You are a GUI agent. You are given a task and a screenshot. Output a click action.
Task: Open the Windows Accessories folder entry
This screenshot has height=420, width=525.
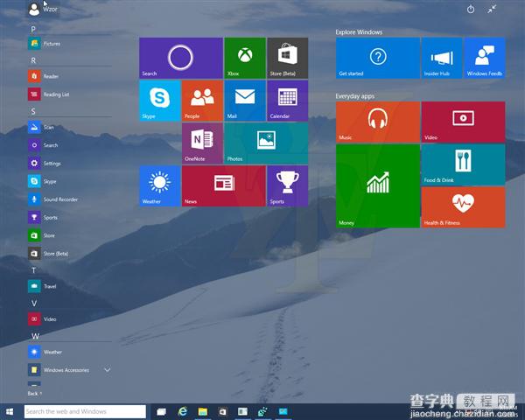tap(59, 370)
